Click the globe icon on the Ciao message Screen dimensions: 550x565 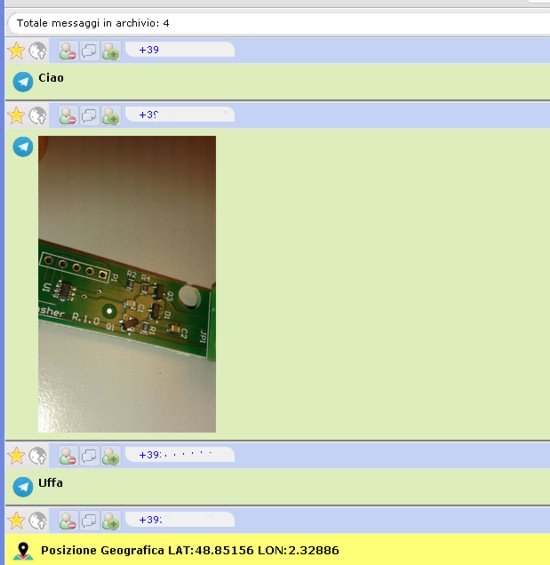click(x=37, y=50)
